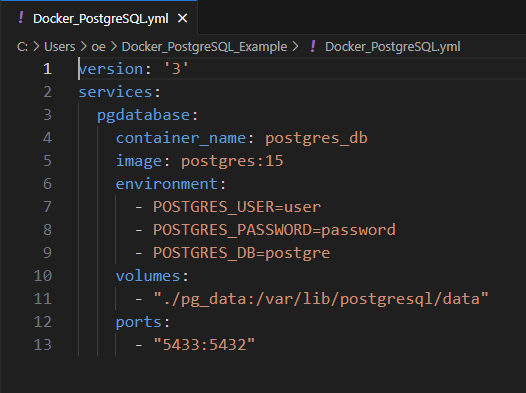Click the line number 1 gutter
526x393 pixels.
tap(47, 69)
